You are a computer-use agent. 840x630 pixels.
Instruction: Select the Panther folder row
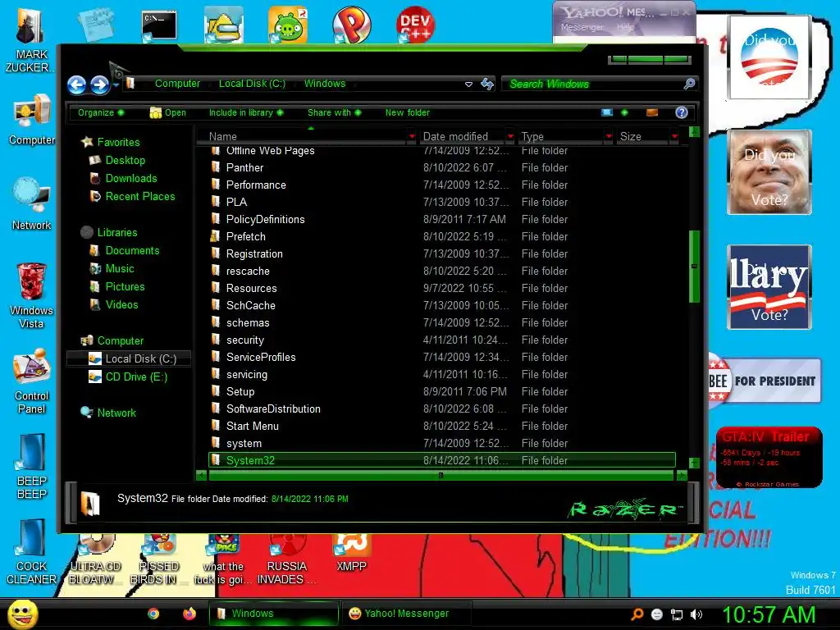click(x=442, y=167)
